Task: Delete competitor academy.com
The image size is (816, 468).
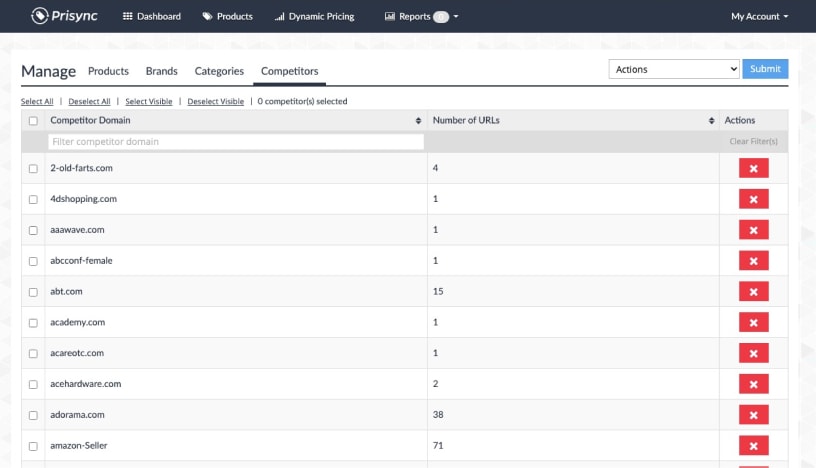Action: click(754, 322)
